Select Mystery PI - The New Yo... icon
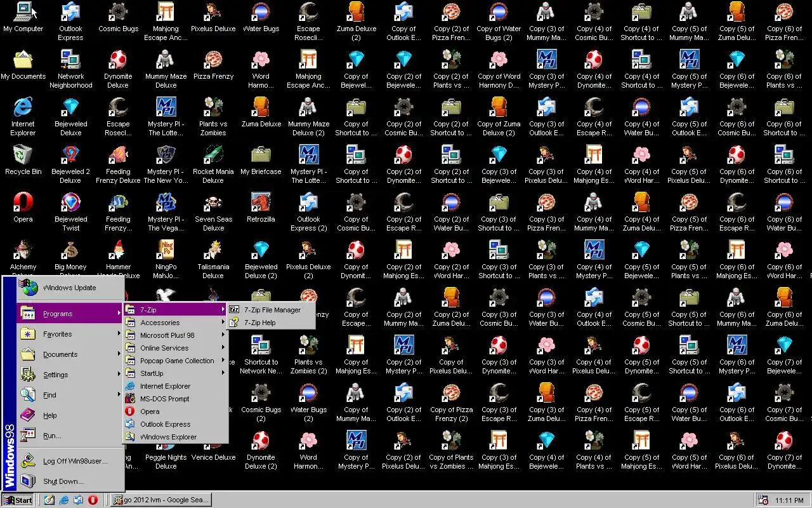This screenshot has height=508, width=812. click(166, 164)
